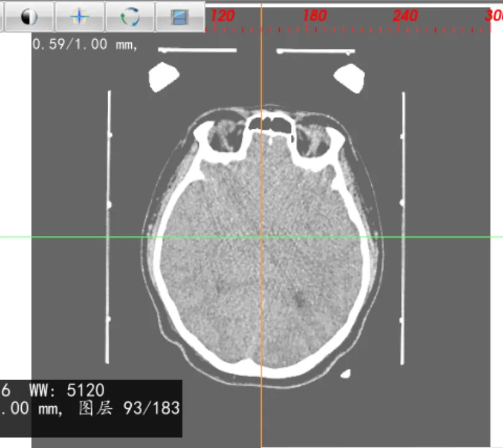Image resolution: width=503 pixels, height=448 pixels.
Task: Select the window/level contrast tool
Action: point(29,16)
